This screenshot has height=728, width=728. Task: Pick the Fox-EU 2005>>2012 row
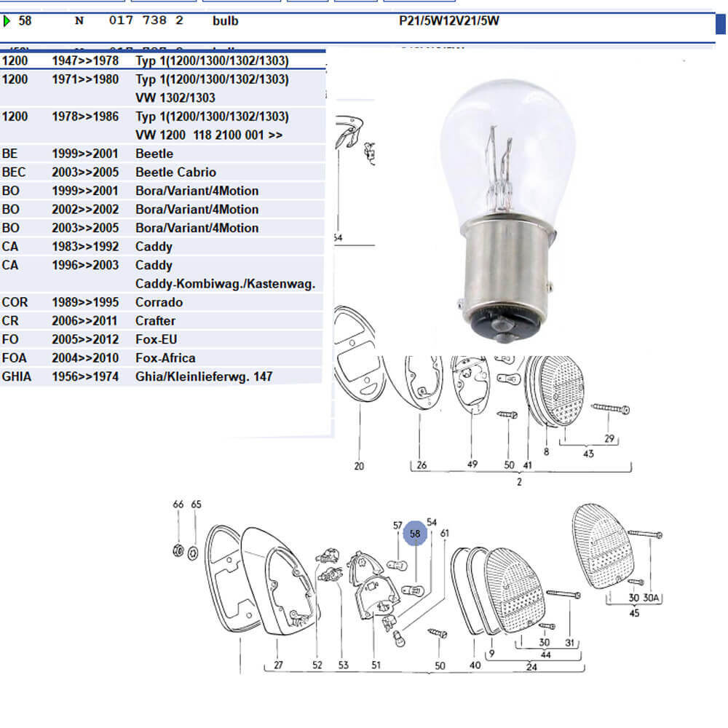pyautogui.click(x=162, y=339)
